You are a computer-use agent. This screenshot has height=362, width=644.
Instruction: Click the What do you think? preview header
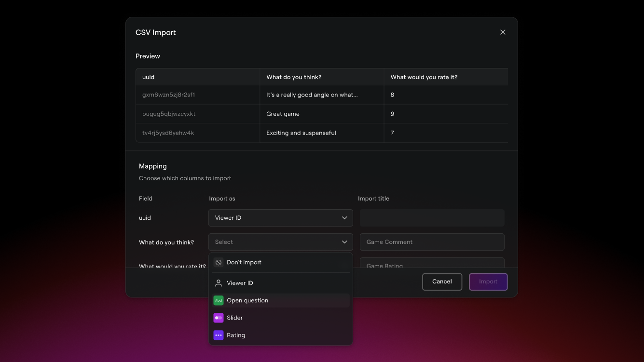point(321,77)
